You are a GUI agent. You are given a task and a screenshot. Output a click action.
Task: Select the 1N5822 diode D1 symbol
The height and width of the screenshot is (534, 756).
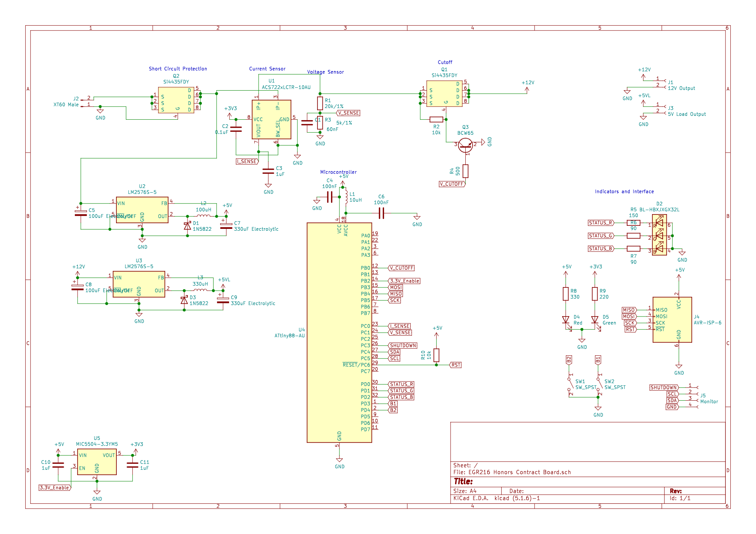pos(187,225)
